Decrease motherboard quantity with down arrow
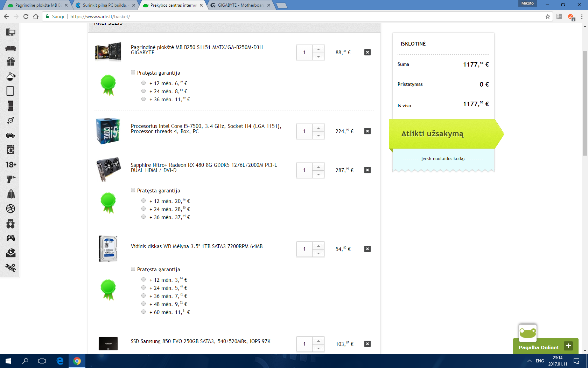This screenshot has width=588, height=368. coord(318,56)
